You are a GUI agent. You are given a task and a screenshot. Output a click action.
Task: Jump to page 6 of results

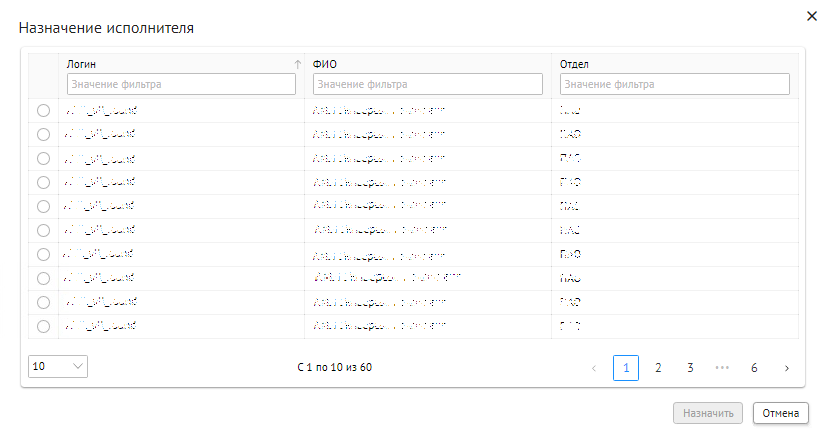coord(754,368)
